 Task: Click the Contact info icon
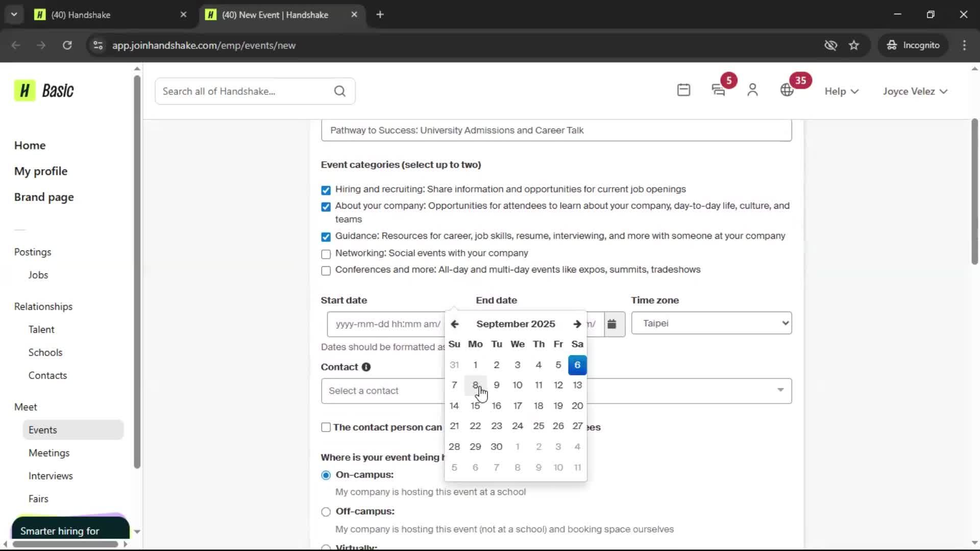tap(366, 367)
